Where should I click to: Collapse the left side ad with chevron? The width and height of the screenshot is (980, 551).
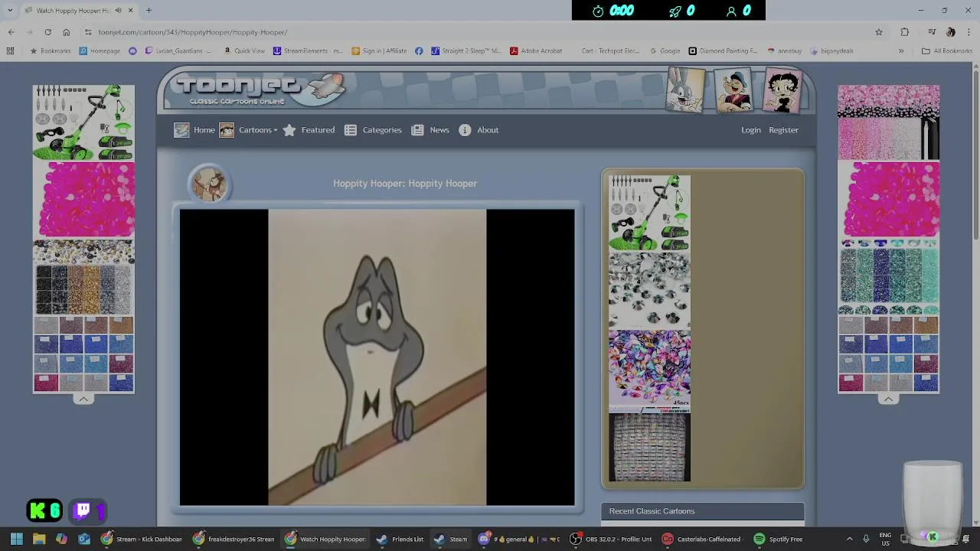point(83,399)
